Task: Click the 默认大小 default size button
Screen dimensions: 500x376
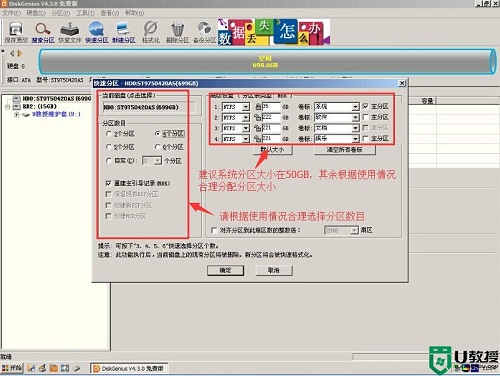Action: [x=273, y=150]
